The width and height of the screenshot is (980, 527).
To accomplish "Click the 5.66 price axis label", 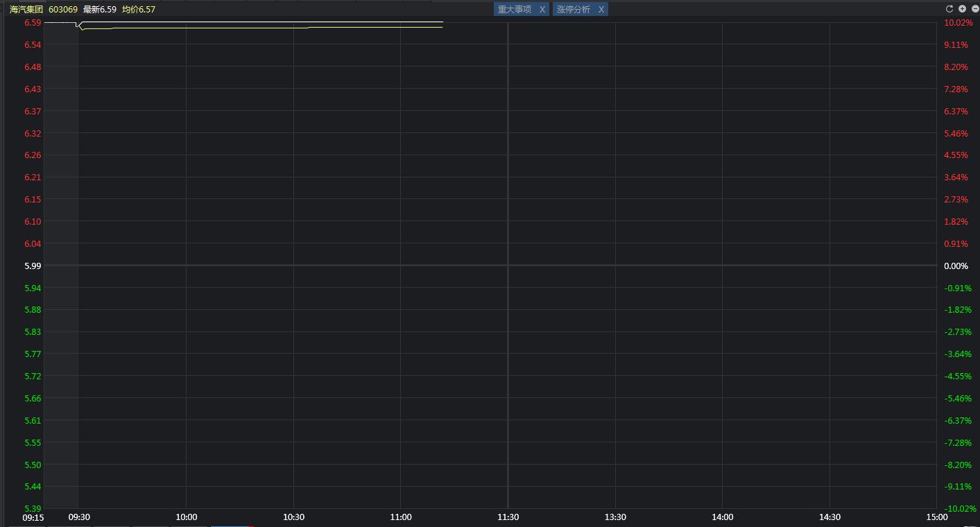I will (33, 398).
